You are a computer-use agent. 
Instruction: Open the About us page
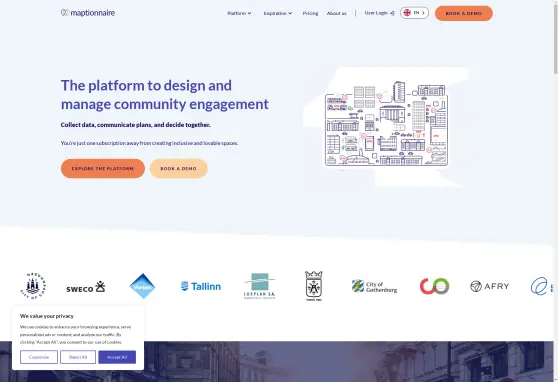336,13
